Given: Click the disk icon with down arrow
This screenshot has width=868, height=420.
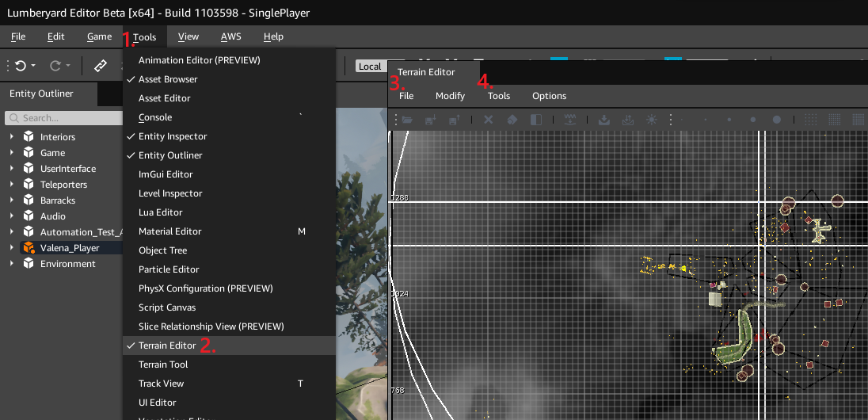Looking at the screenshot, I should (432, 119).
